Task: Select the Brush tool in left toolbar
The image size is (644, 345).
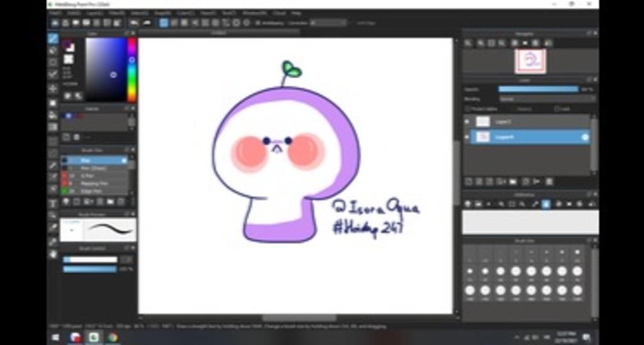Action: coord(53,39)
